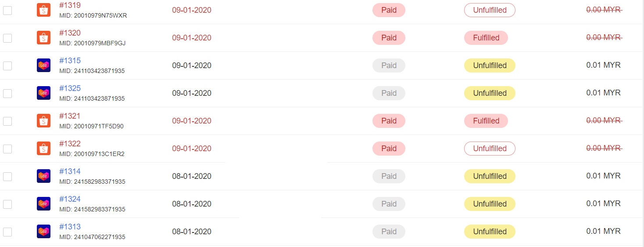Image resolution: width=644 pixels, height=247 pixels.
Task: Click the Shopee icon beside order #1322
Action: click(43, 149)
